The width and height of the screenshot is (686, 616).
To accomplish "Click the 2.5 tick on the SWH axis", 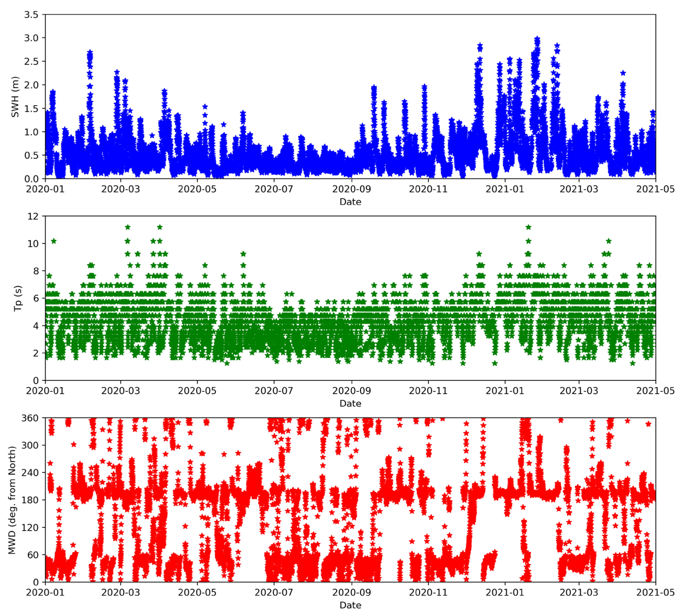I will [31, 62].
